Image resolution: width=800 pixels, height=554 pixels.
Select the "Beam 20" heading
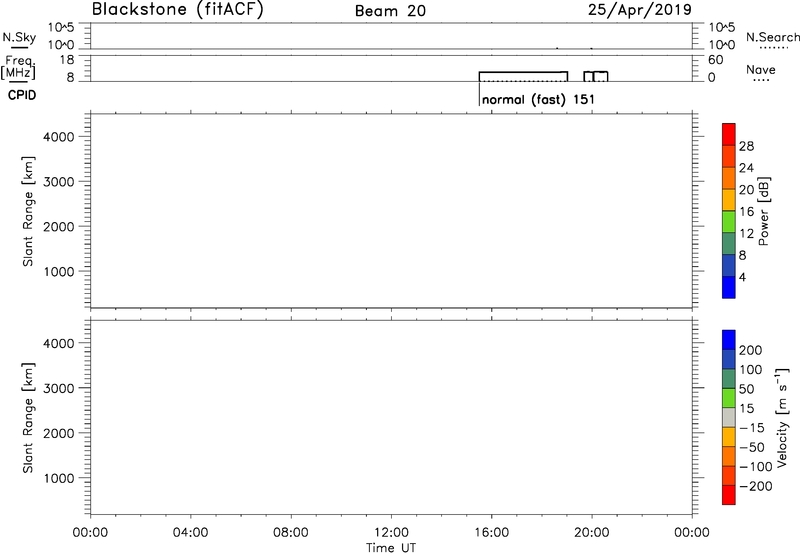(390, 11)
